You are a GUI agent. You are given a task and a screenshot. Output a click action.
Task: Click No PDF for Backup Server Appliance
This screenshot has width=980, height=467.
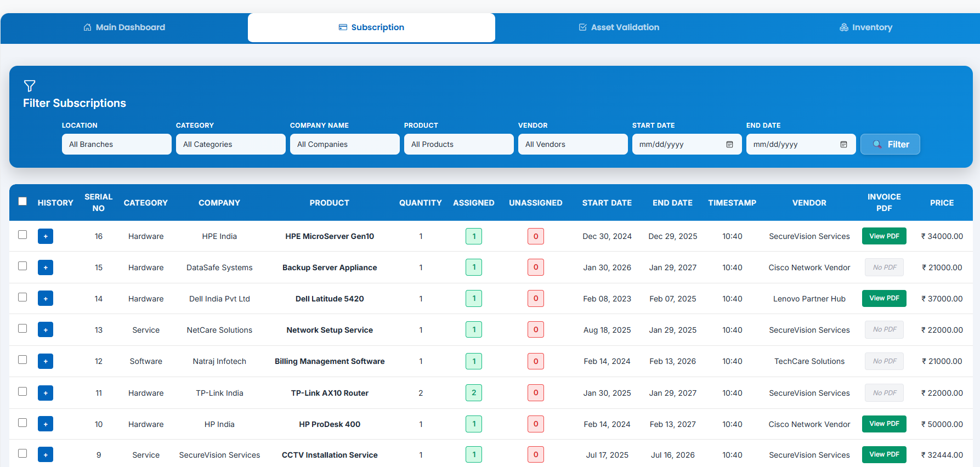pyautogui.click(x=885, y=267)
